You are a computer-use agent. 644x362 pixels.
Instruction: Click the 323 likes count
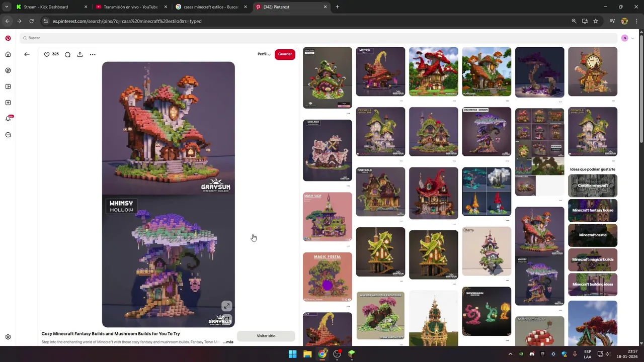(x=55, y=54)
